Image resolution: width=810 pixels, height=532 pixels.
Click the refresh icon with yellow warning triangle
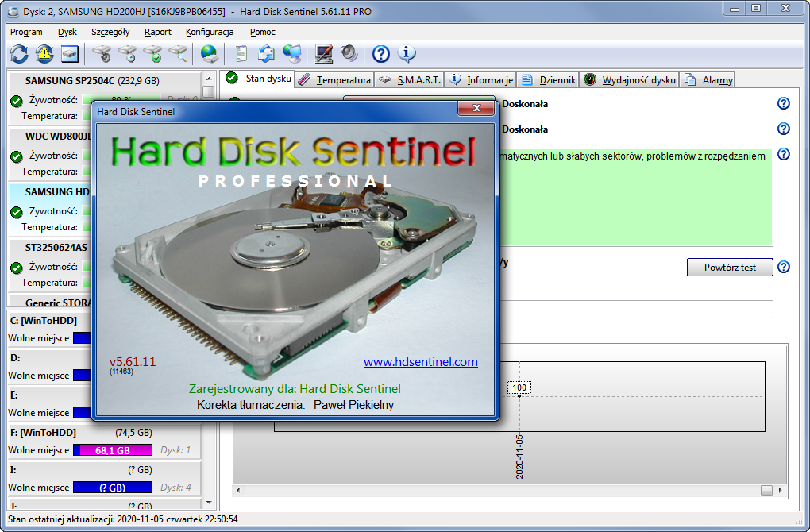[x=44, y=54]
